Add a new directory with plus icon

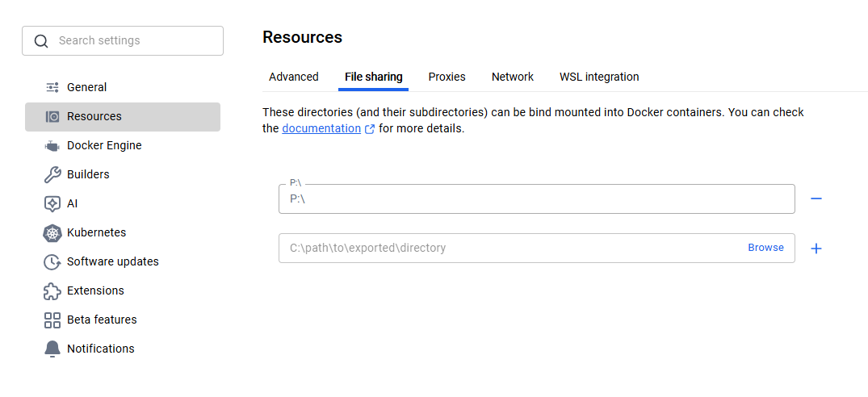click(x=816, y=249)
